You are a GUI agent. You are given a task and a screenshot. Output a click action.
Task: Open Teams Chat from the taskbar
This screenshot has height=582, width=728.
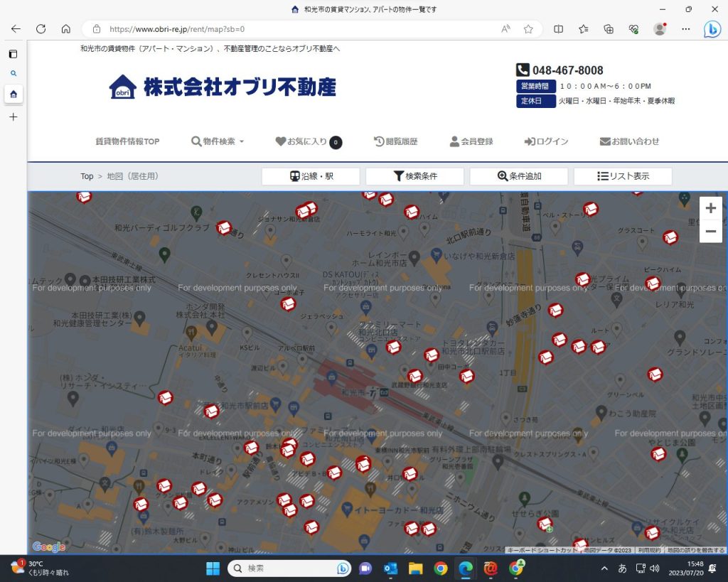[x=365, y=568]
